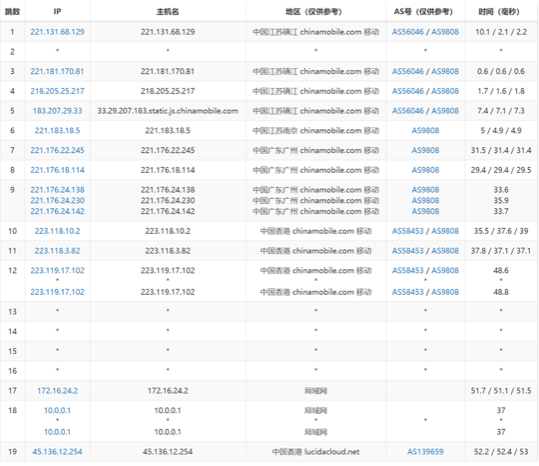Open the AS9808 link in hop 11 row
Viewport: 539px width, 466px height.
[445, 251]
